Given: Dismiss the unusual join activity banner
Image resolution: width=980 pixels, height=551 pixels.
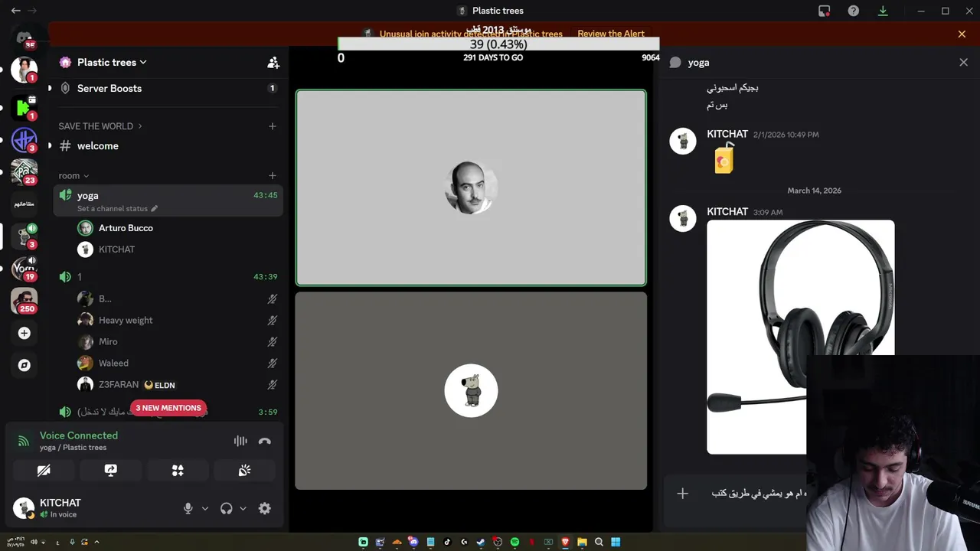Looking at the screenshot, I should tap(962, 34).
